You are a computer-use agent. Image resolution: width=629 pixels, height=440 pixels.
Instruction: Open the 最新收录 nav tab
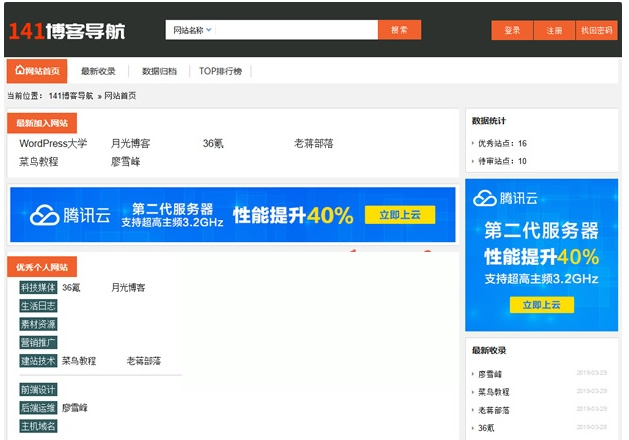98,71
